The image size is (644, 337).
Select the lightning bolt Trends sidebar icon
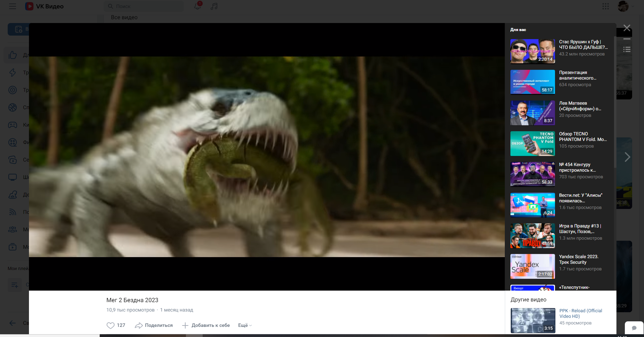tap(13, 73)
